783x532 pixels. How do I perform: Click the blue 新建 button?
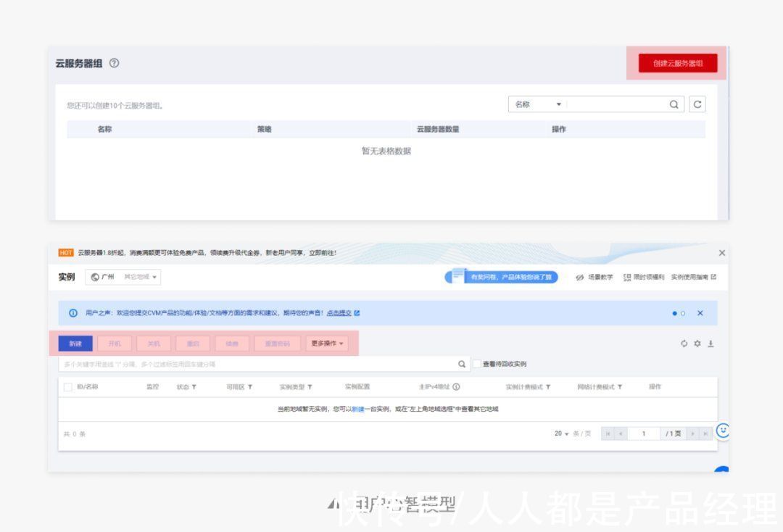[75, 344]
